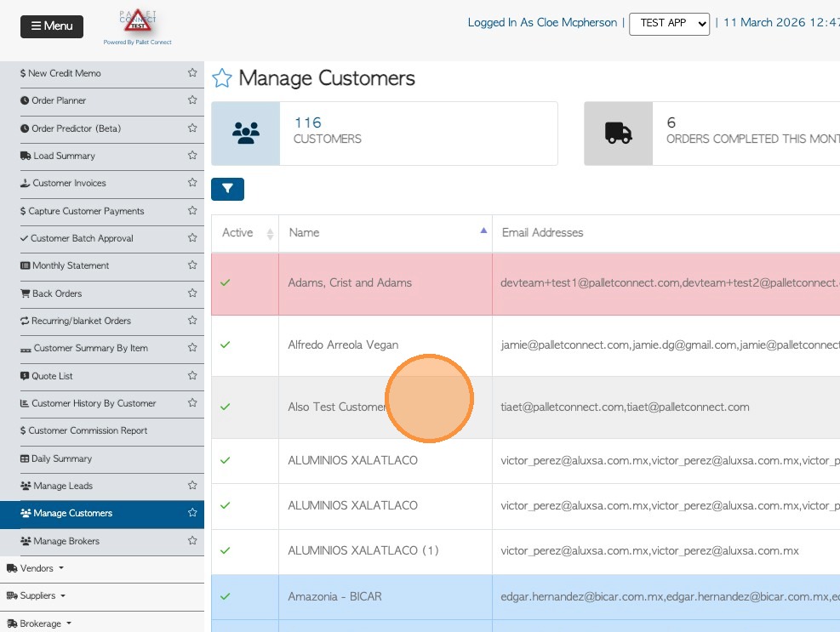This screenshot has height=632, width=840.
Task: Open the Adams, Crist and Adams customer
Action: (x=350, y=282)
